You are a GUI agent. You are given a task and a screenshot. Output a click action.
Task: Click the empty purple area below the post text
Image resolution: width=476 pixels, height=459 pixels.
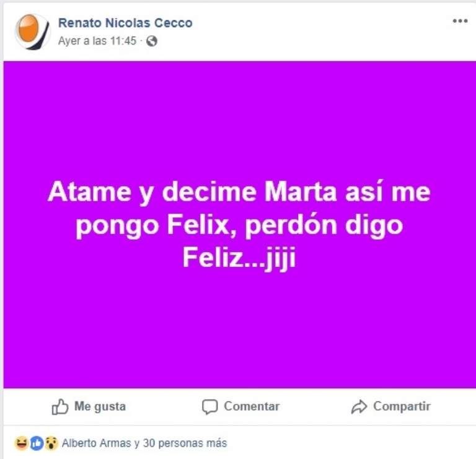pyautogui.click(x=239, y=334)
